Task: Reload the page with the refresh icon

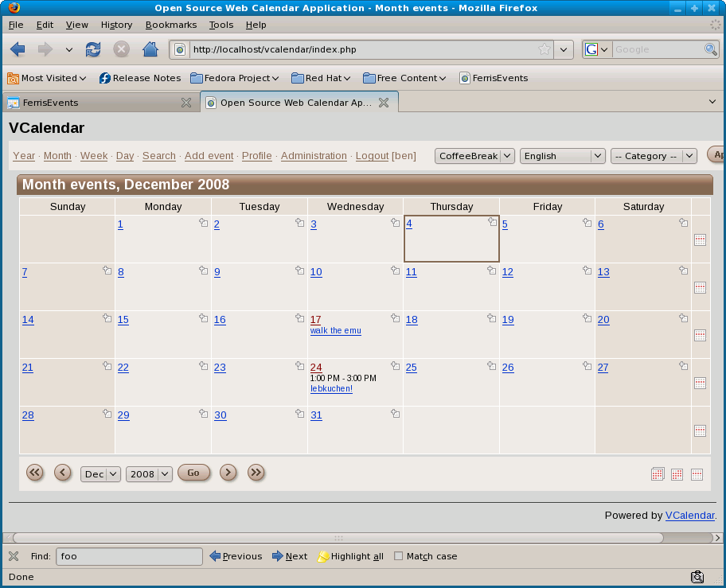Action: [93, 49]
